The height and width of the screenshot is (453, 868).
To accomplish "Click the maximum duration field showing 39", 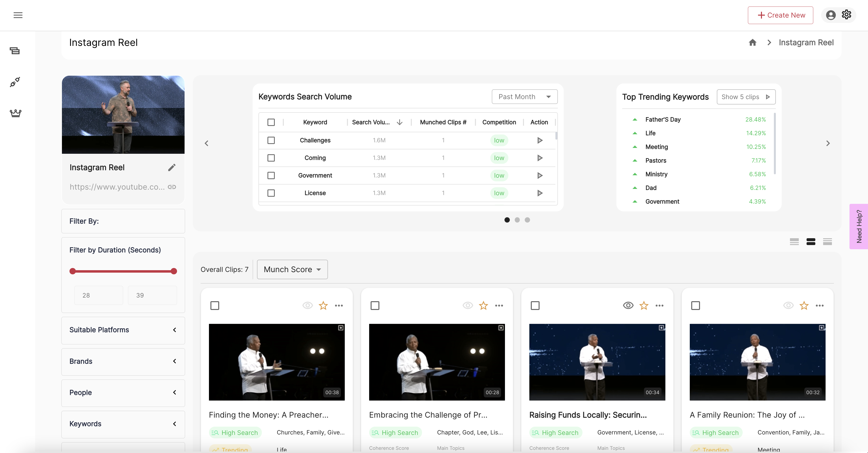I will point(152,295).
